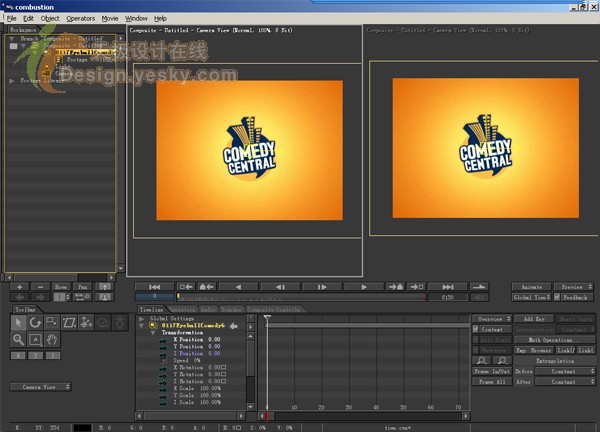Go to the first frame
This screenshot has width=600, height=432.
click(155, 287)
